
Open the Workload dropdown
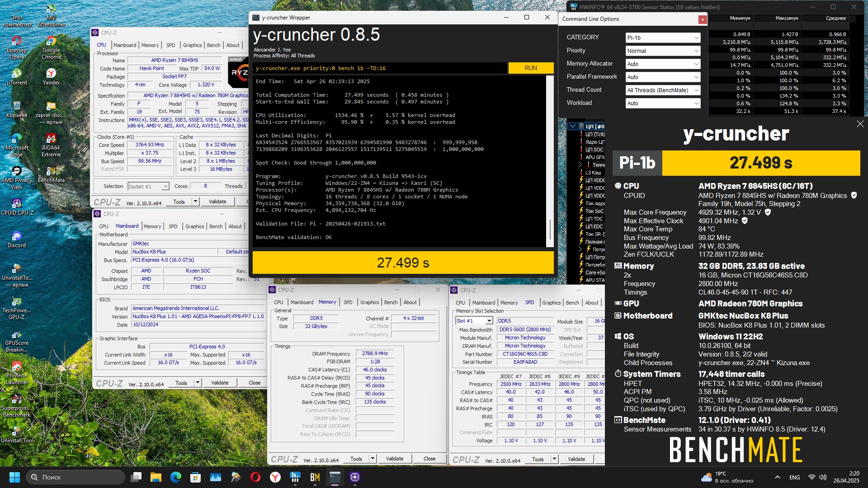coord(663,103)
